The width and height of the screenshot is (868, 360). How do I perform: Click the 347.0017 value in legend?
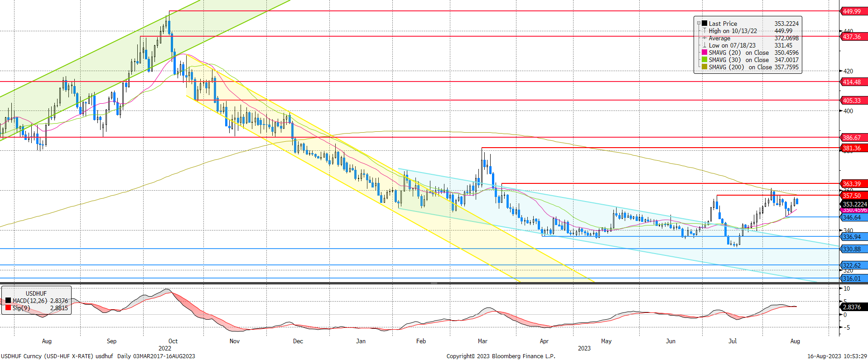786,60
